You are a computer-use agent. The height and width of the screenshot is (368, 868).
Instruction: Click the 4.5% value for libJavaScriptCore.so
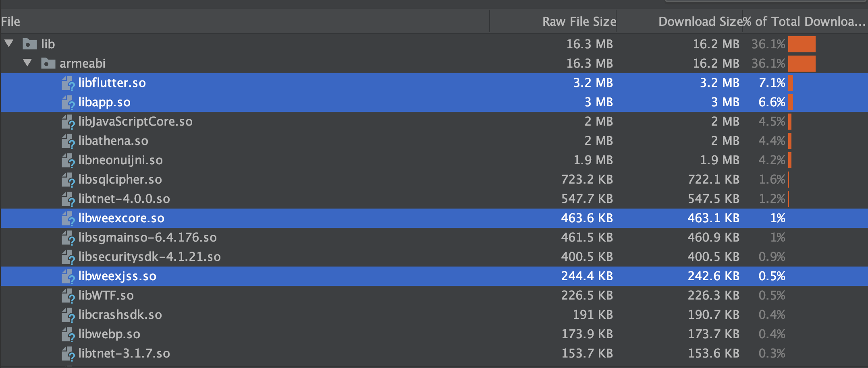tap(772, 121)
